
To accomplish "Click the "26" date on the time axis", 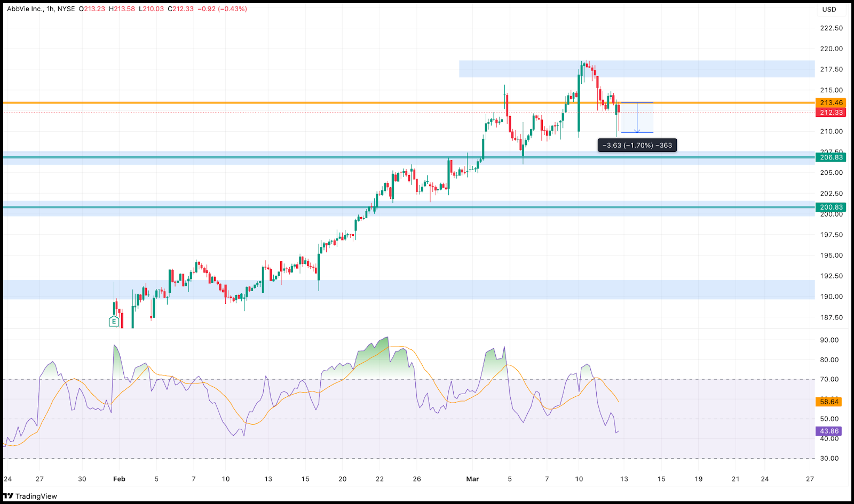I will pos(417,479).
